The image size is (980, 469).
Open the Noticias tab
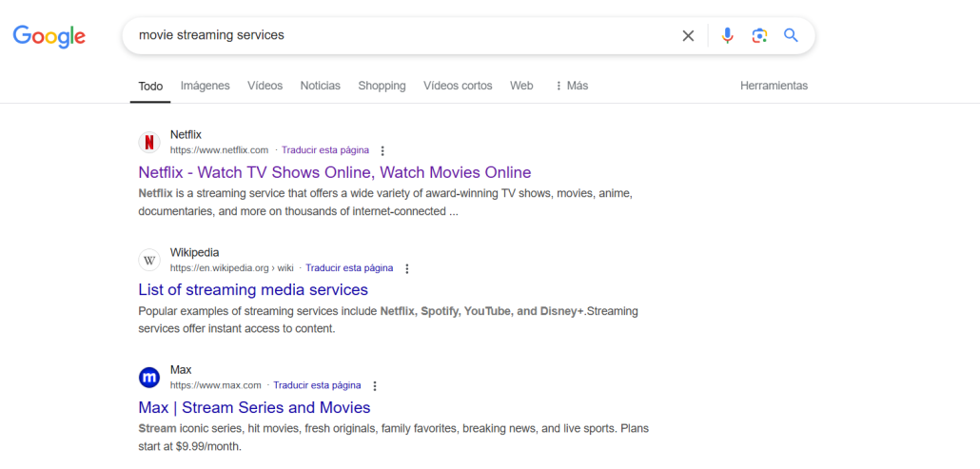tap(320, 86)
